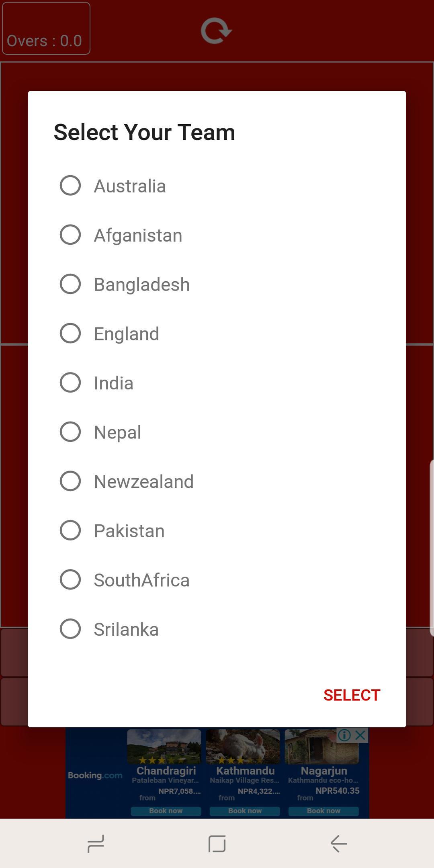Screen dimensions: 434x868
Task: Pick England from the team list
Action: pyautogui.click(x=70, y=333)
